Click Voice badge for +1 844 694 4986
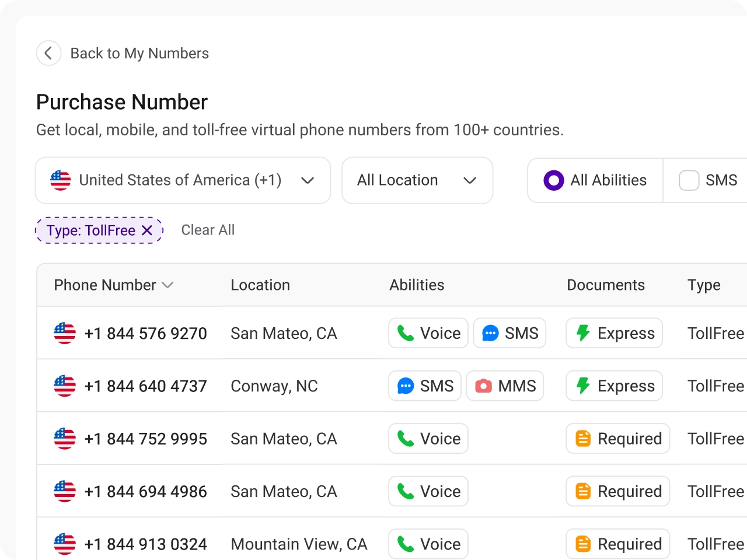 (x=428, y=491)
